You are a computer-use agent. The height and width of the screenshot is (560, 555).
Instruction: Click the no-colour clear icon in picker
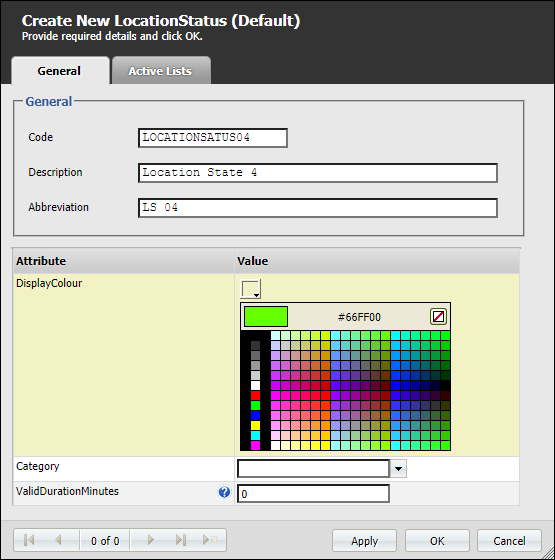[438, 316]
